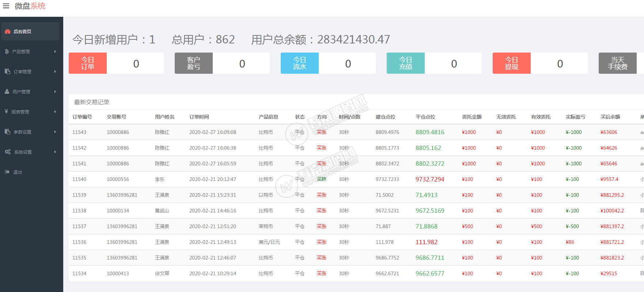Image resolution: width=644 pixels, height=292 pixels.
Task: Click order number 11543 in table
Action: pos(79,132)
